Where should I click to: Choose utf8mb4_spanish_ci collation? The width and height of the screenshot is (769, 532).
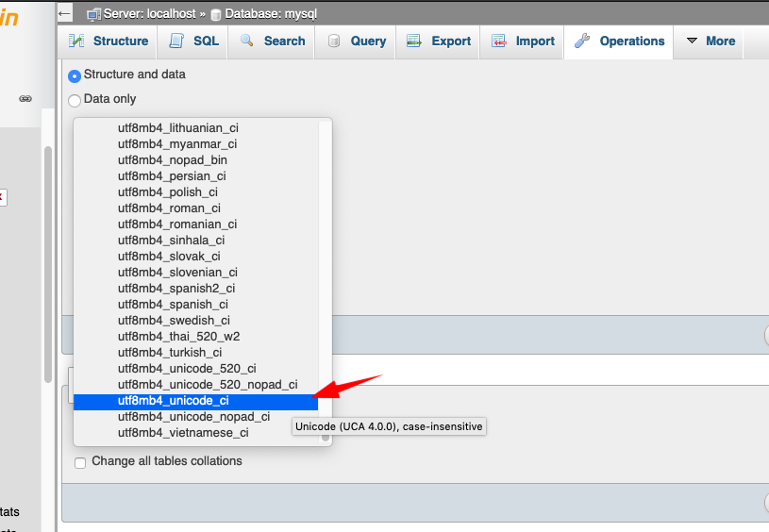pos(195,305)
